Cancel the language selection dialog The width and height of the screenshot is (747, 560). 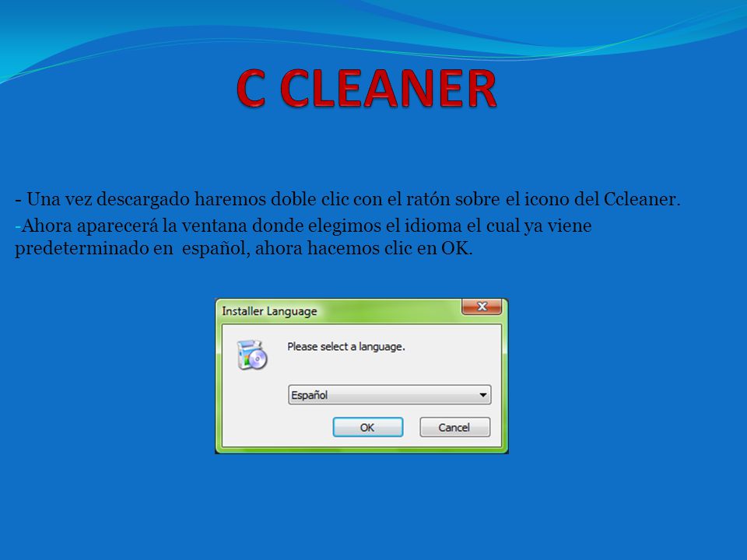tap(454, 427)
